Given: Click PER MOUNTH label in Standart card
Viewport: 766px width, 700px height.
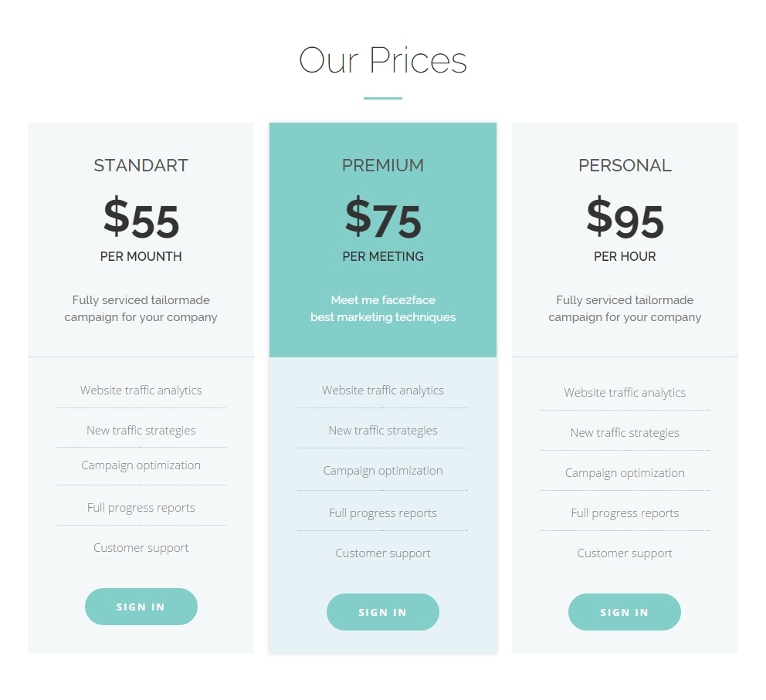Looking at the screenshot, I should click(141, 256).
